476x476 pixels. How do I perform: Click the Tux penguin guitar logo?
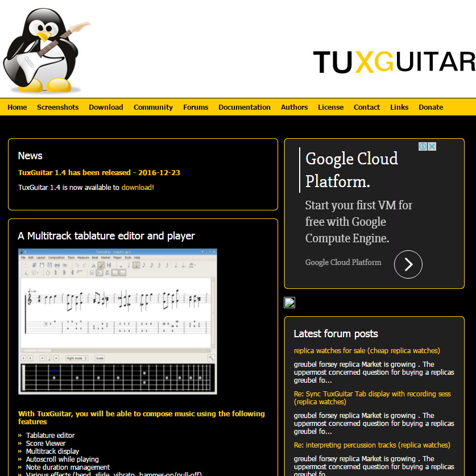tap(46, 50)
